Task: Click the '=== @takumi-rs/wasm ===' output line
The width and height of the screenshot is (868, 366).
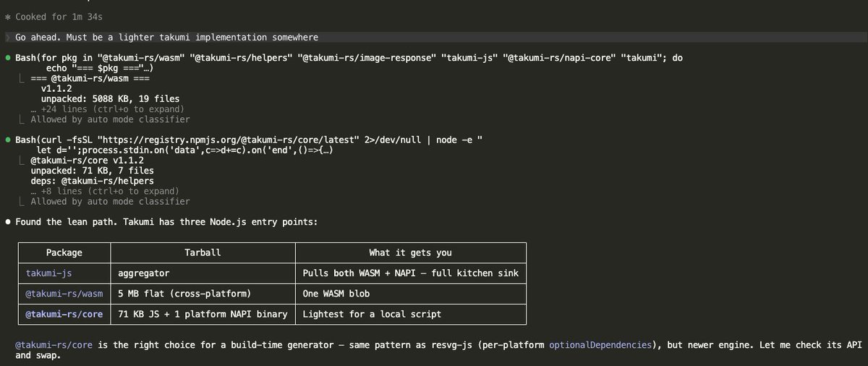Action: (90, 77)
